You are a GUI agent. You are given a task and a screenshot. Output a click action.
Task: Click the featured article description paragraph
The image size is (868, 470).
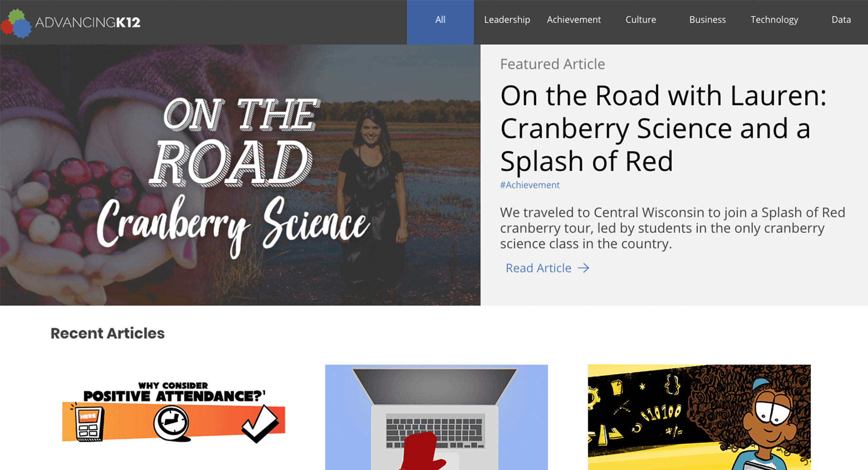(672, 228)
